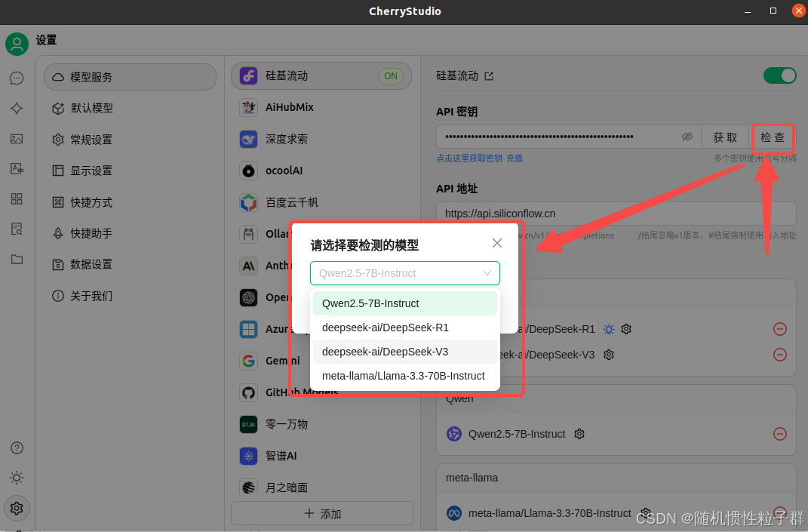Click the Qwen group header
This screenshot has height=532, width=808.
(x=616, y=399)
